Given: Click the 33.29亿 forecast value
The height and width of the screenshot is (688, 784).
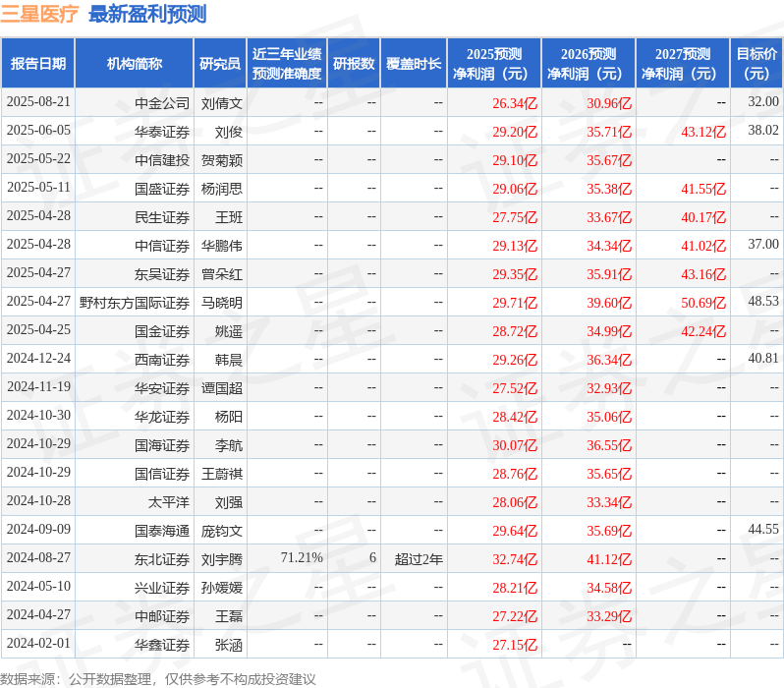Looking at the screenshot, I should coord(609,617).
